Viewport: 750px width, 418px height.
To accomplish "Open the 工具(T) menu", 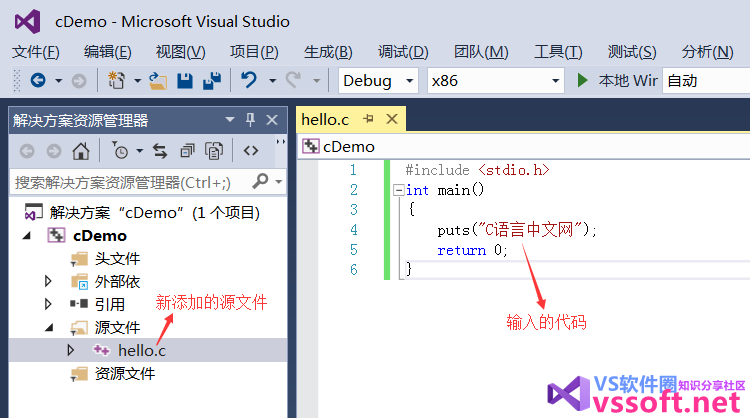I will pos(558,52).
